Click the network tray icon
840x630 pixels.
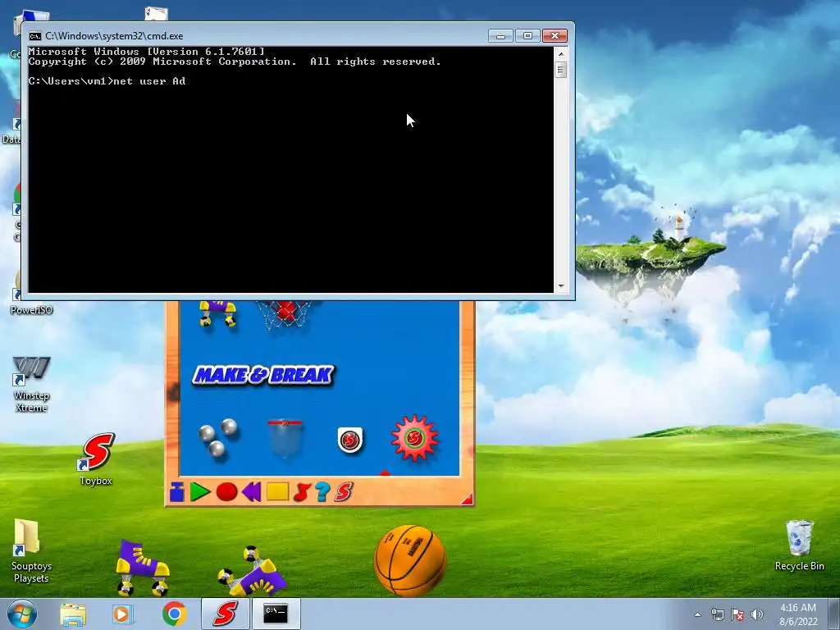click(x=717, y=614)
